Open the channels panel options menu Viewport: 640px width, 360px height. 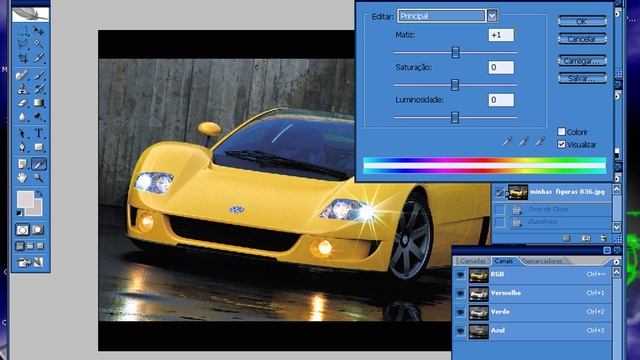point(616,262)
